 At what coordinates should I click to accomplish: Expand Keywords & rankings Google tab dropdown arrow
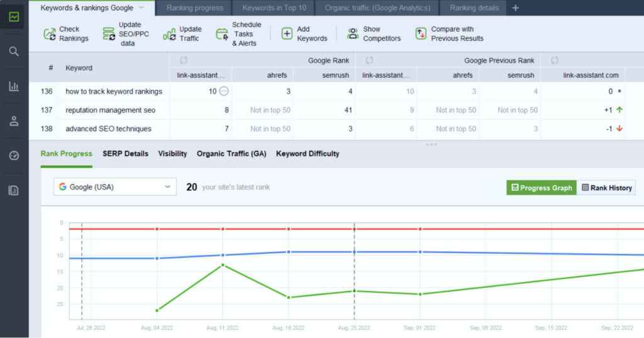coord(142,8)
